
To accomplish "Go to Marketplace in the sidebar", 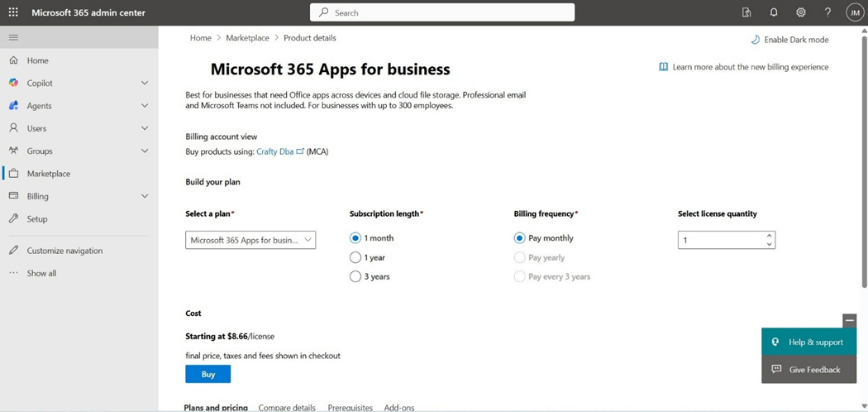I will (x=48, y=174).
